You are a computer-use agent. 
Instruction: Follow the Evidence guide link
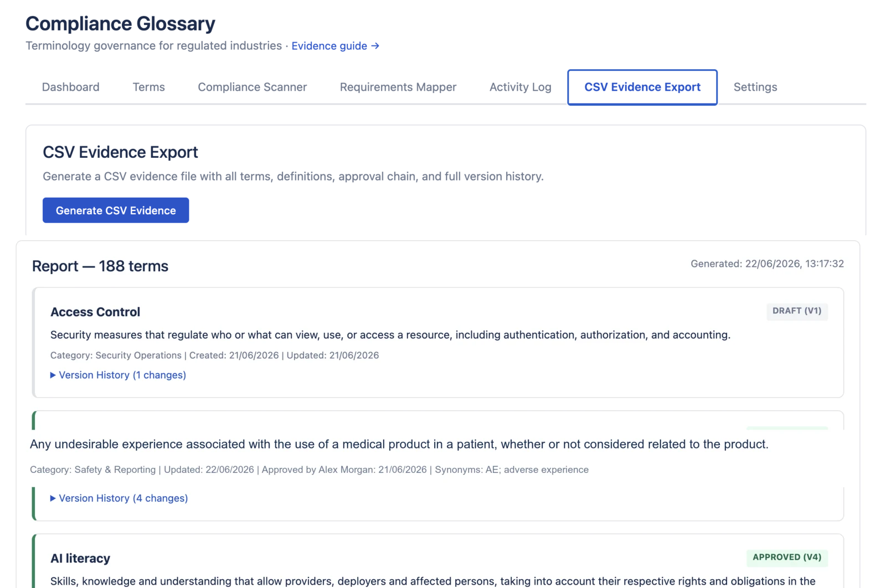335,46
